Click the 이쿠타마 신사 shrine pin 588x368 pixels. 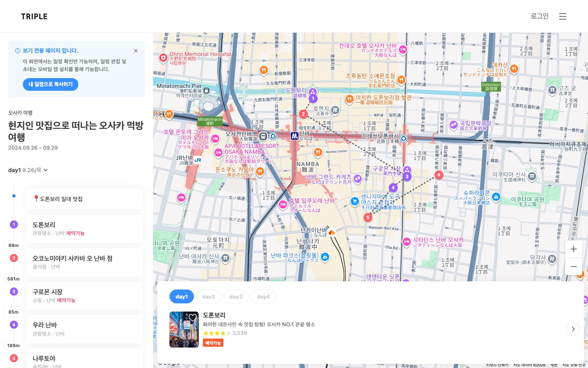tap(532, 177)
